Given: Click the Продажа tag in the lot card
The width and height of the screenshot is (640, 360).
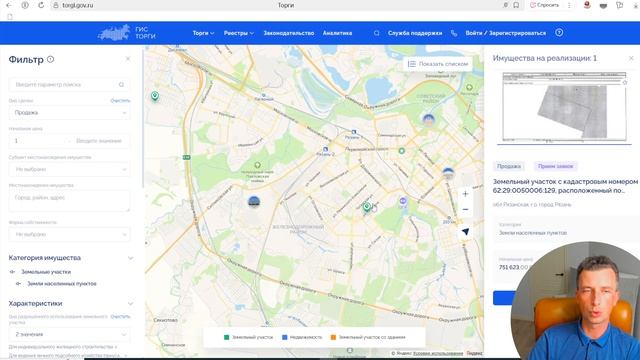Looking at the screenshot, I should click(x=509, y=166).
